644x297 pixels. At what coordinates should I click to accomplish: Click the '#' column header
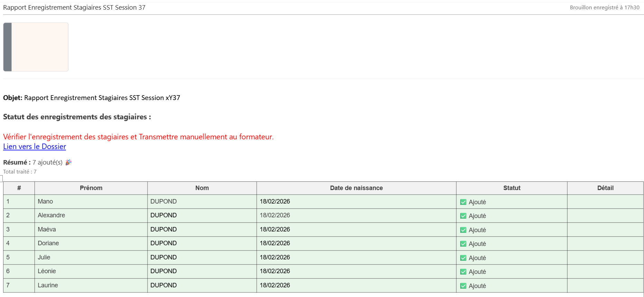[x=19, y=188]
